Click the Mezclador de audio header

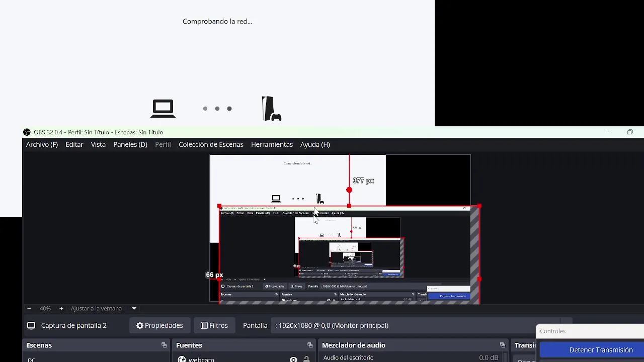(x=354, y=345)
